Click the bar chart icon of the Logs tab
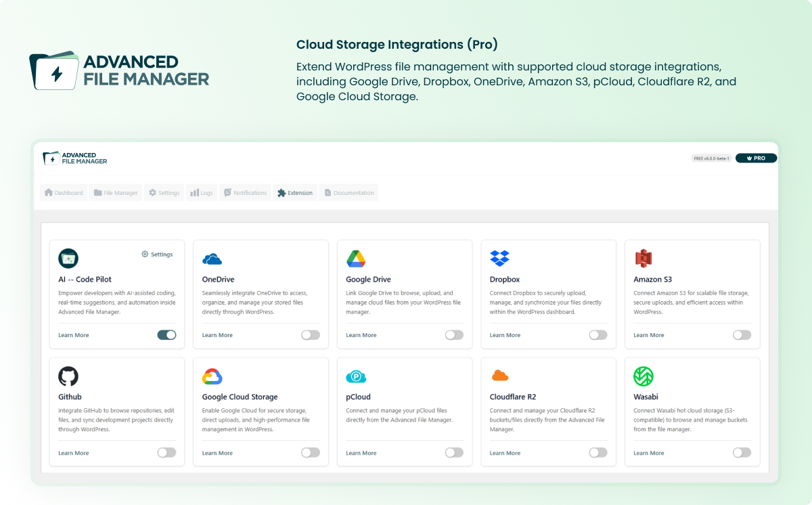Viewport: 812px width, 505px height. [x=194, y=193]
